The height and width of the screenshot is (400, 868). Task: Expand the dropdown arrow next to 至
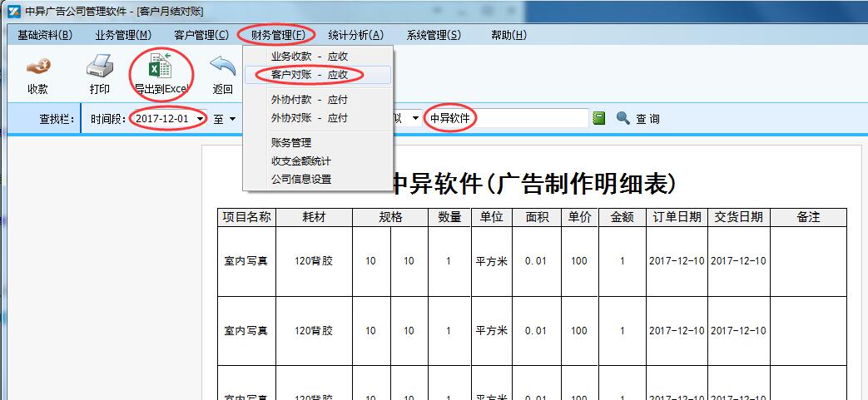232,118
